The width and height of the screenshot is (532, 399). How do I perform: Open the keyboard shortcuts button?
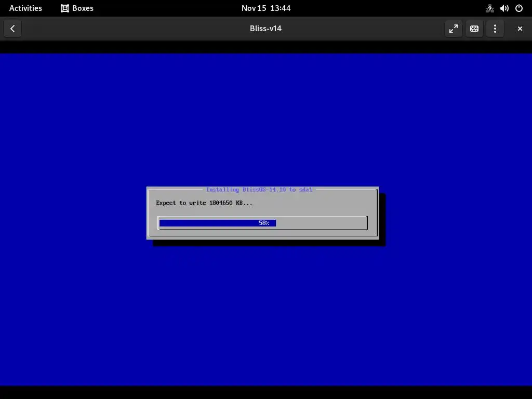click(474, 29)
